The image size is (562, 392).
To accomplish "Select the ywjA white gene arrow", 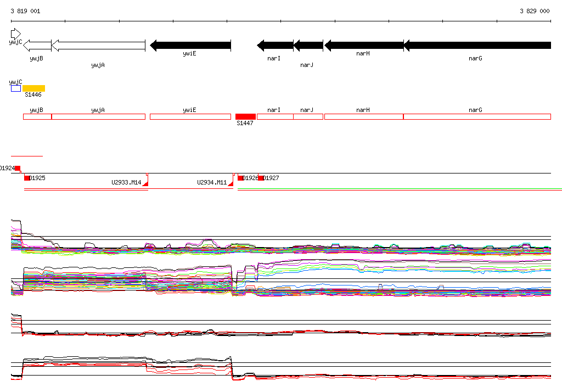I will 99,46.
